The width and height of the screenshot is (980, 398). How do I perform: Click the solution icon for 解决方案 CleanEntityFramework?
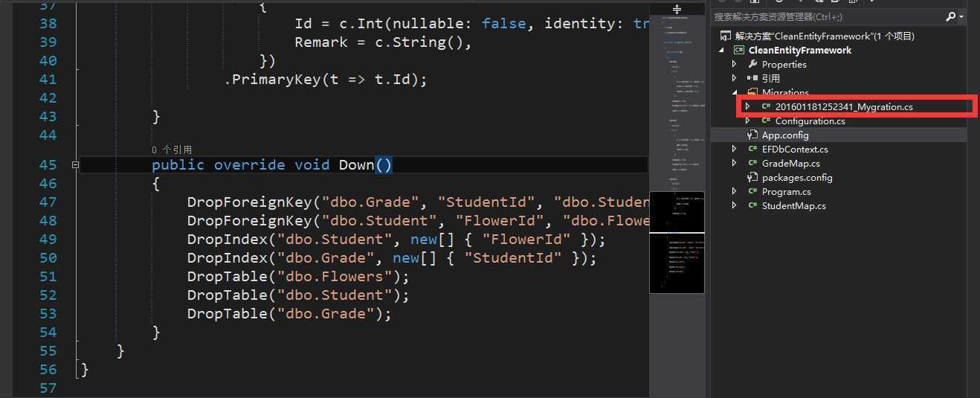[x=726, y=36]
